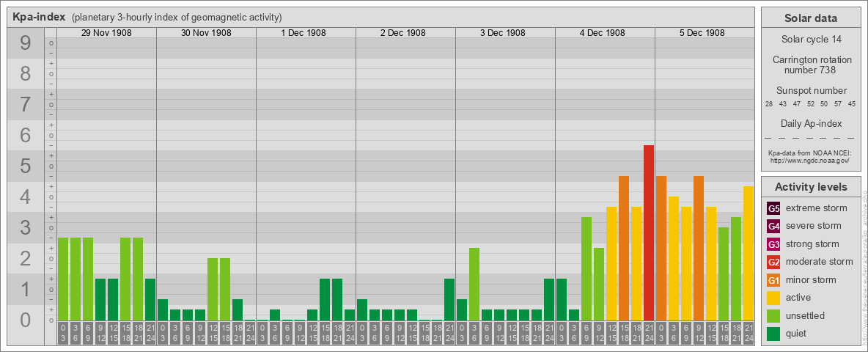The height and width of the screenshot is (352, 868).
Task: Click the Kp scale number 5
Action: 25,166
